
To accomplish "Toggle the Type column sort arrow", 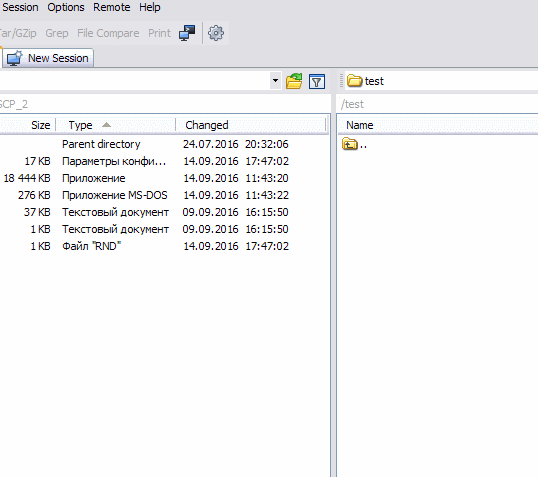I will [x=106, y=125].
